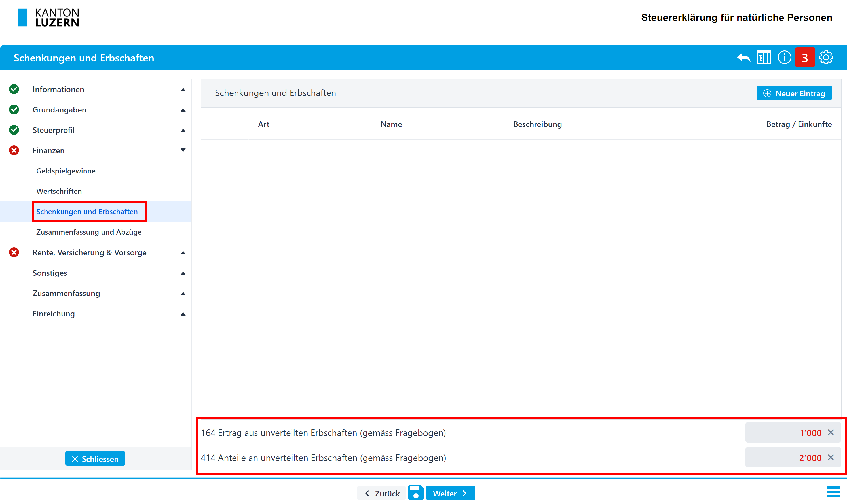Expand the Informationen section arrow
Screen dimensions: 847x504
click(x=183, y=89)
